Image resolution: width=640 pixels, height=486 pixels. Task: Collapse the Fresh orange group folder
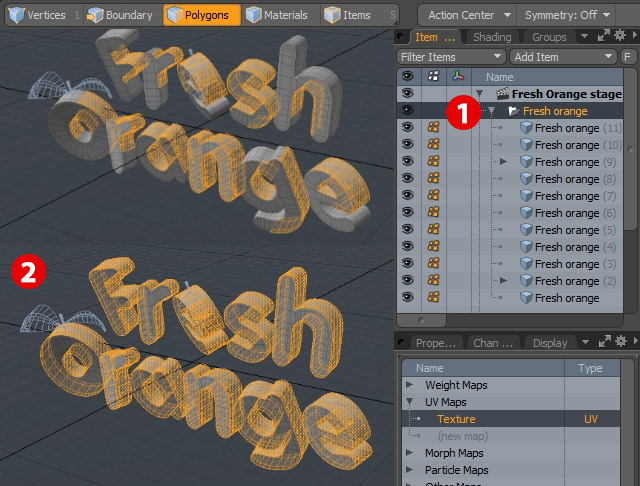[492, 111]
